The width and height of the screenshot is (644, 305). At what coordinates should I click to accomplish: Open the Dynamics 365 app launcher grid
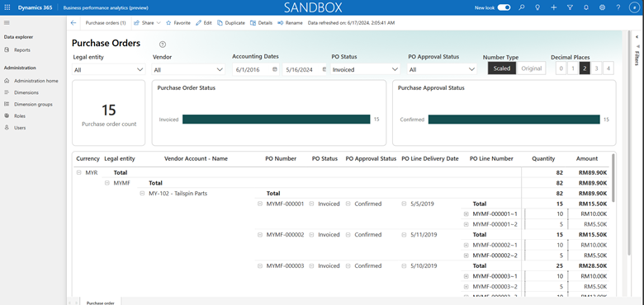point(7,7)
